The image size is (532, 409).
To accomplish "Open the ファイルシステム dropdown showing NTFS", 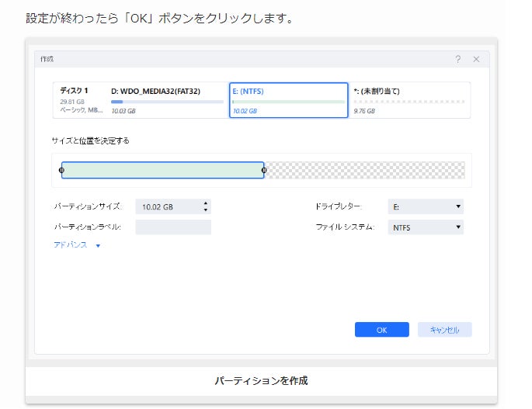I will click(426, 227).
